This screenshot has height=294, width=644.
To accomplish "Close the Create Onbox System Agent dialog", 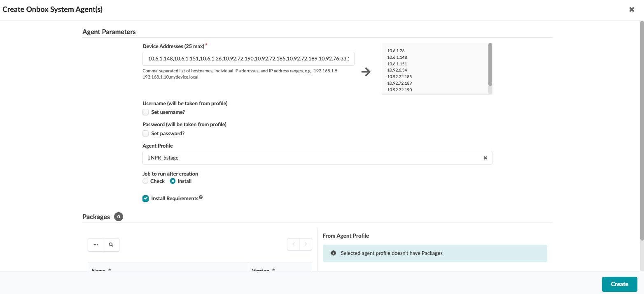I will tap(631, 9).
